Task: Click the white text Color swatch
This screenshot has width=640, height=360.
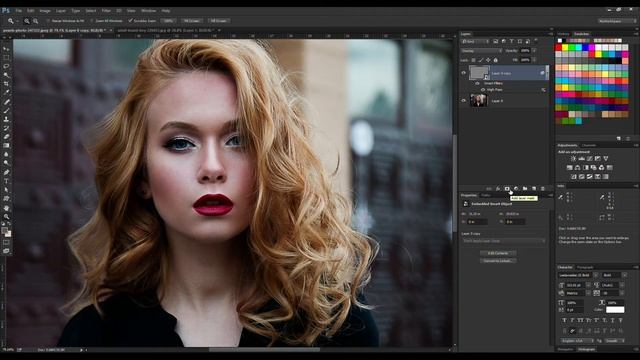Action: click(x=615, y=310)
